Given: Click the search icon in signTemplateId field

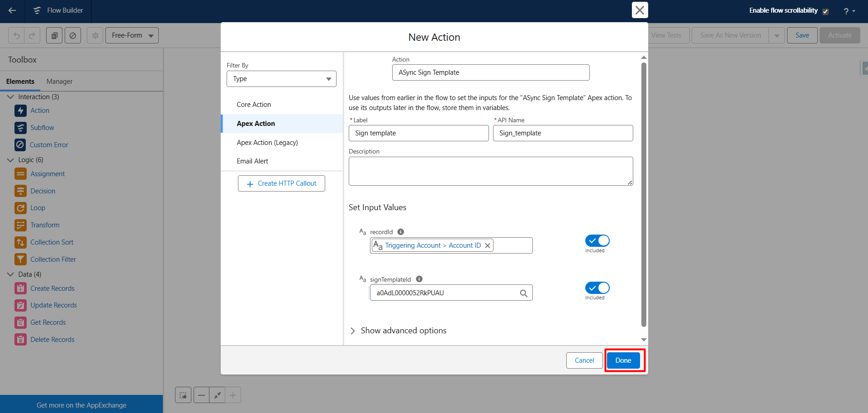Looking at the screenshot, I should click(523, 293).
